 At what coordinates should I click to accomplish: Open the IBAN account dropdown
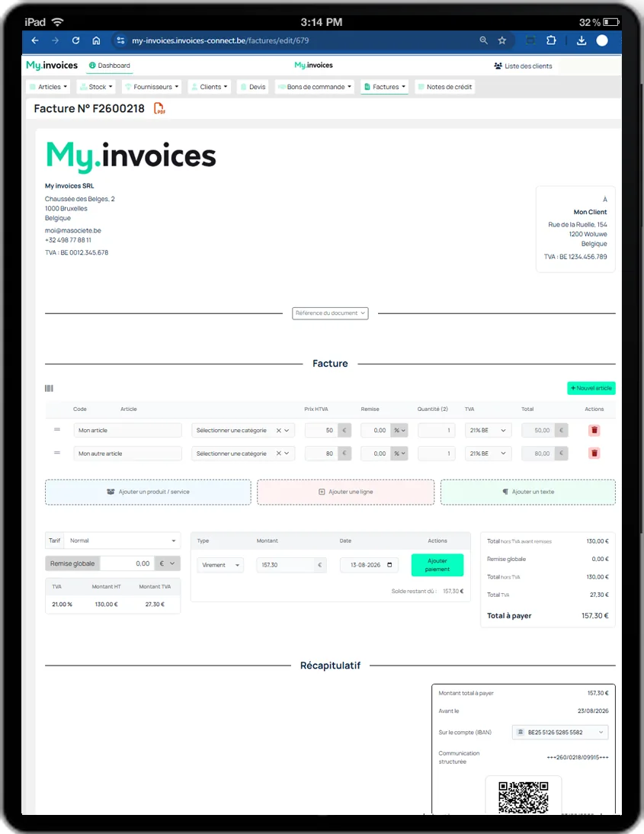[x=560, y=733]
